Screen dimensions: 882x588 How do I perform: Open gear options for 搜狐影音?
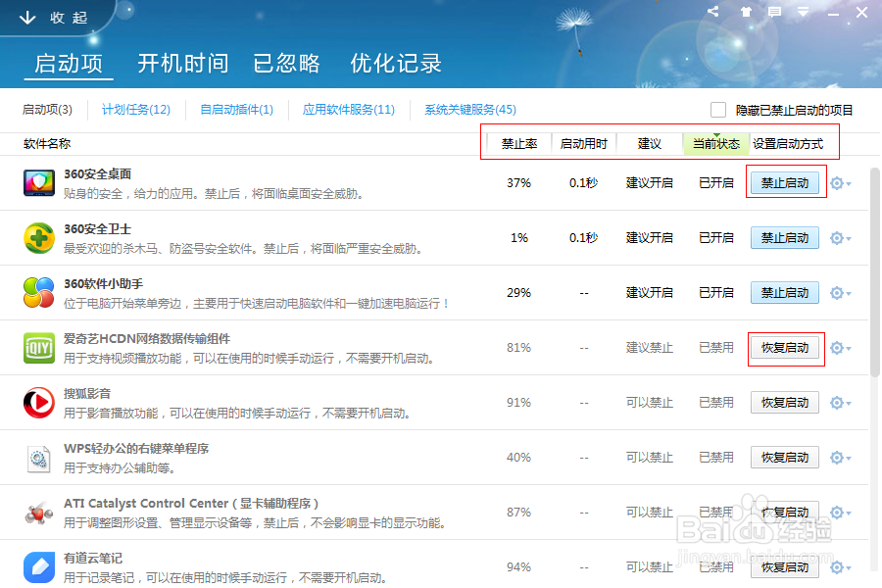[x=841, y=403]
